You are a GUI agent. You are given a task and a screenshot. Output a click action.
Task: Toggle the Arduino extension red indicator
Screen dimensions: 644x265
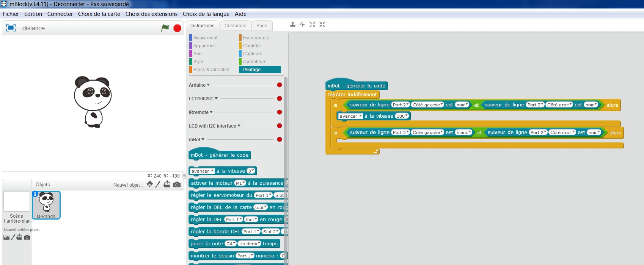pyautogui.click(x=280, y=85)
